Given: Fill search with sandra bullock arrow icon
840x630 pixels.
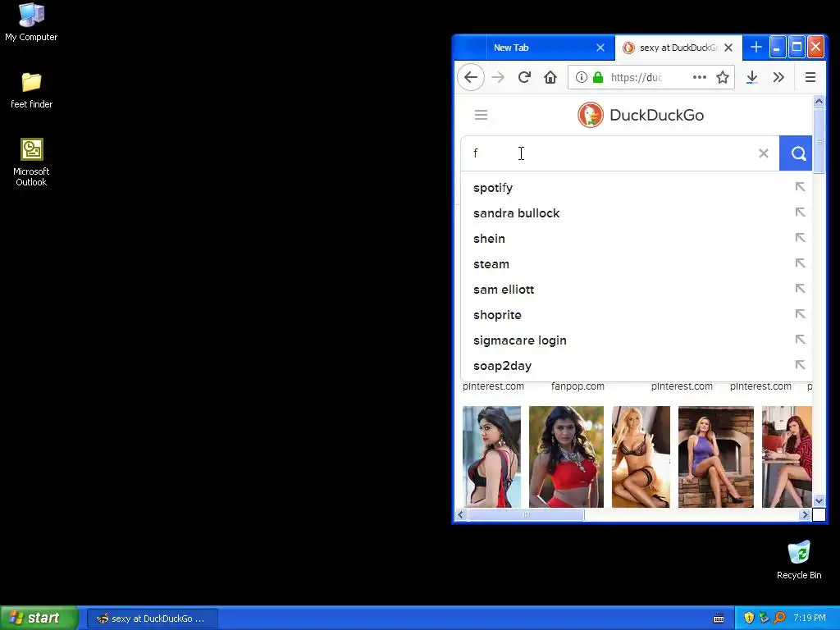Looking at the screenshot, I should click(x=800, y=212).
